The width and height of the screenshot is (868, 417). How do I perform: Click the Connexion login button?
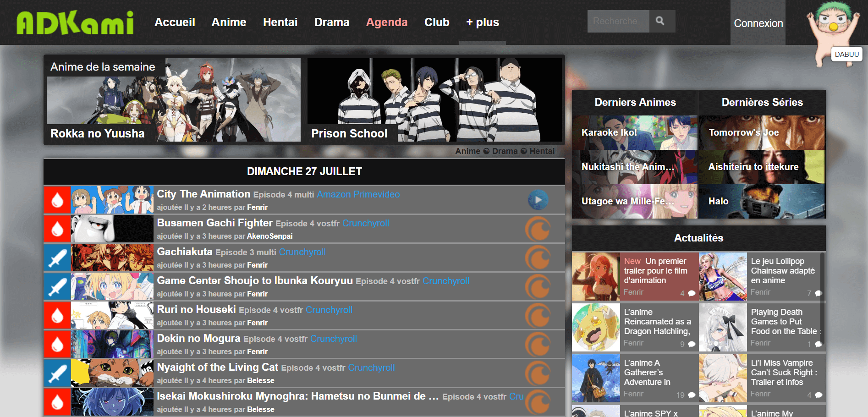point(758,23)
